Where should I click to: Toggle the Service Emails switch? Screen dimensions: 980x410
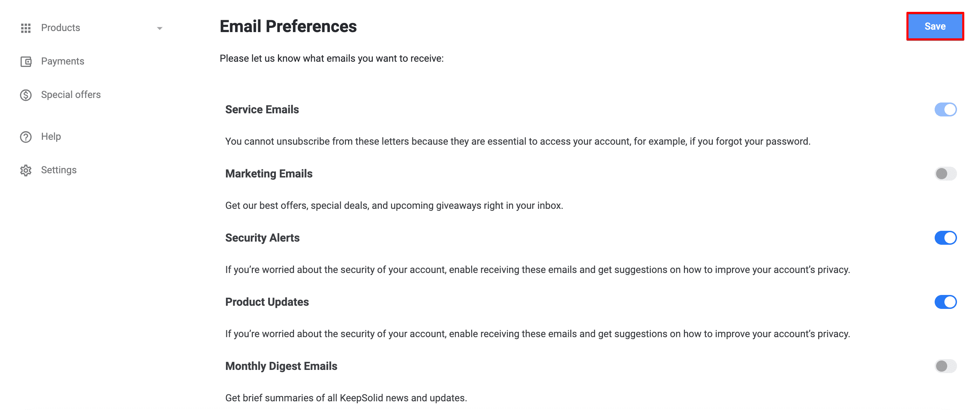pyautogui.click(x=945, y=109)
